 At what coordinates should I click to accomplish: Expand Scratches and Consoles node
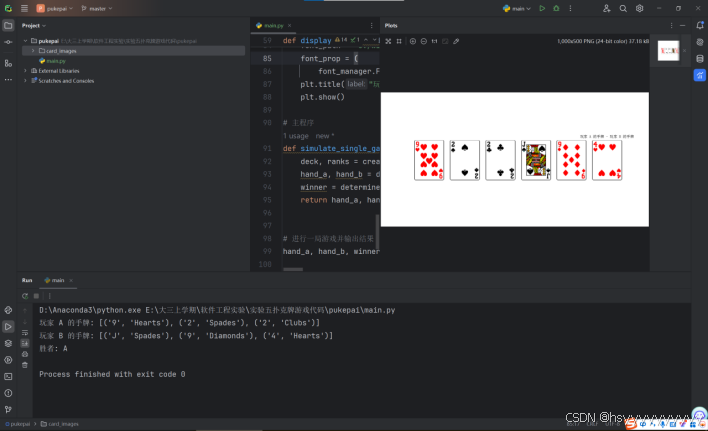pyautogui.click(x=26, y=81)
